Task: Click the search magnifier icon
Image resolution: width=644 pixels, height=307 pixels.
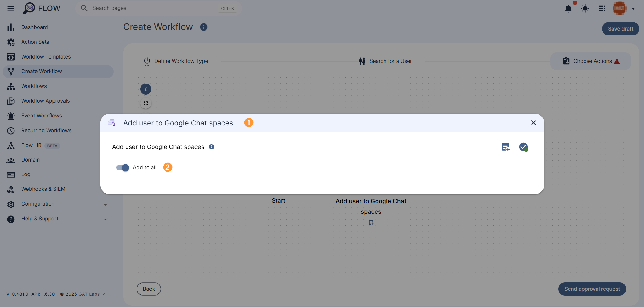Action: coord(84,8)
